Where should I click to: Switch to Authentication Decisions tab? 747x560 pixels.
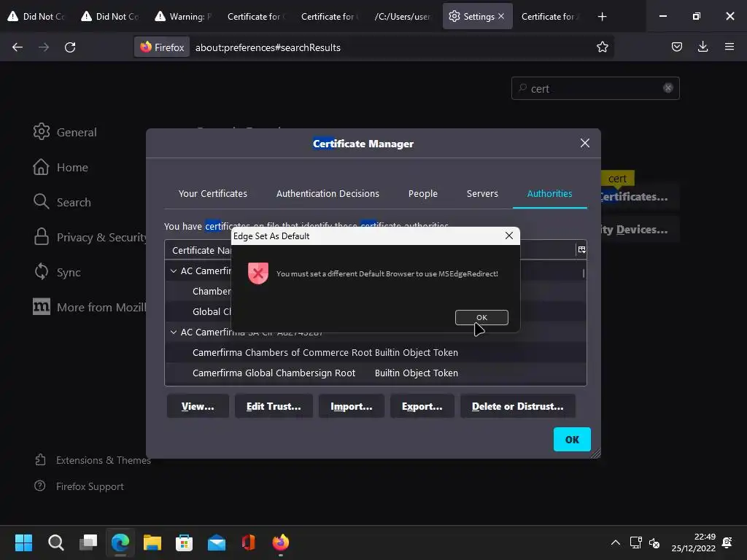328,194
